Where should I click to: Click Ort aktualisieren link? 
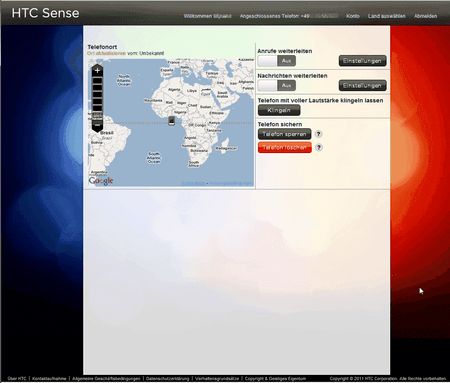[107, 53]
